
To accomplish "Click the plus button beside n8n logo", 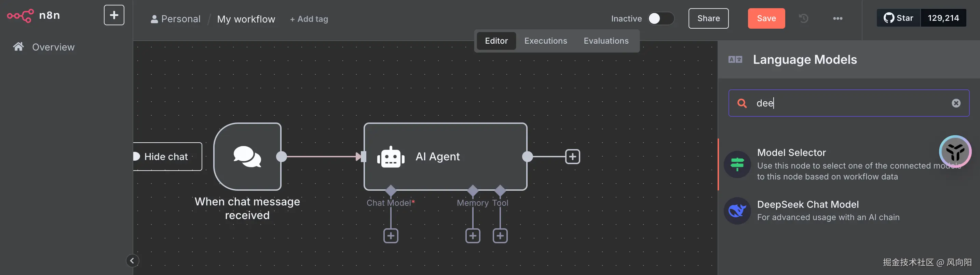I will pos(114,15).
